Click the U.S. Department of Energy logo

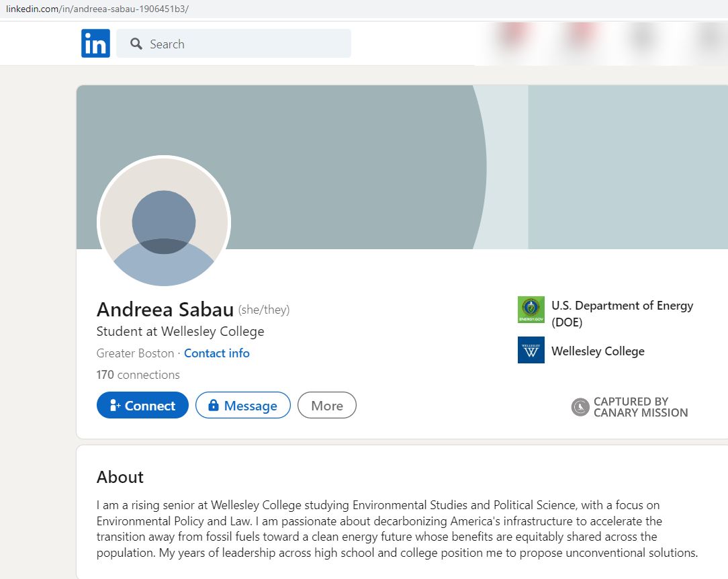[530, 310]
